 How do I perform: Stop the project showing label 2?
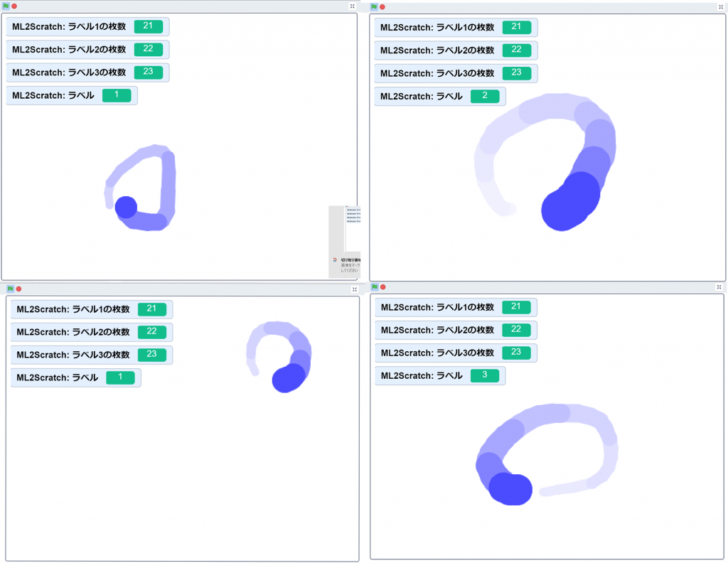click(x=382, y=7)
